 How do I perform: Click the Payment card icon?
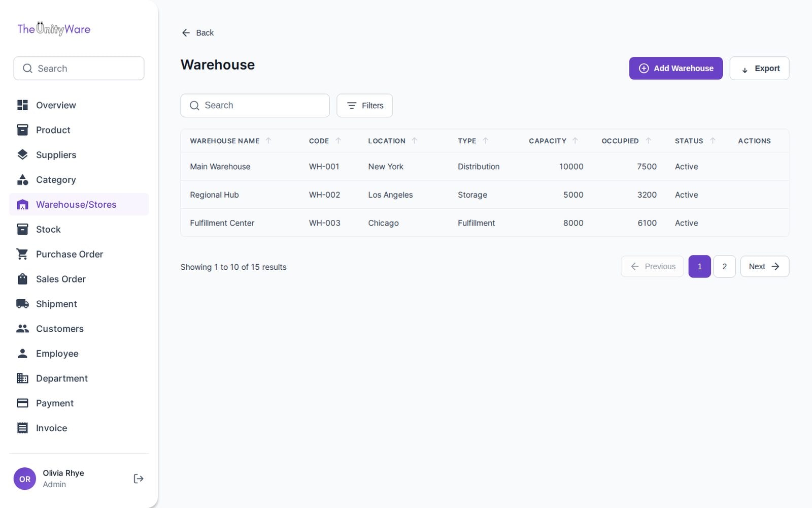click(x=22, y=403)
